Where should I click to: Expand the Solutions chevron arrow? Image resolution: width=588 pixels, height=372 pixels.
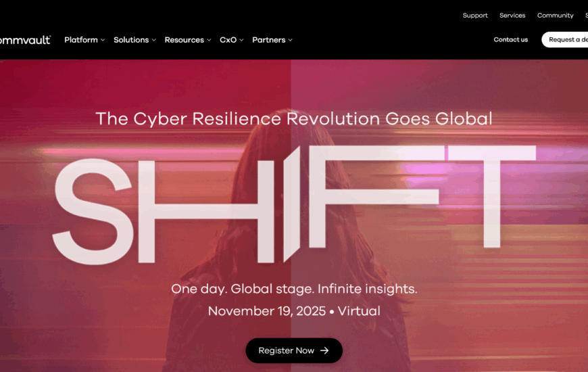coord(153,40)
